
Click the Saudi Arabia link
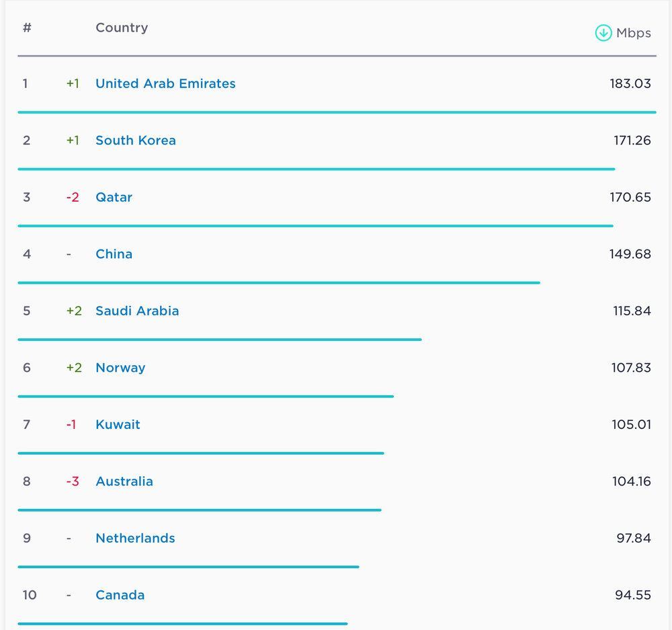[137, 311]
